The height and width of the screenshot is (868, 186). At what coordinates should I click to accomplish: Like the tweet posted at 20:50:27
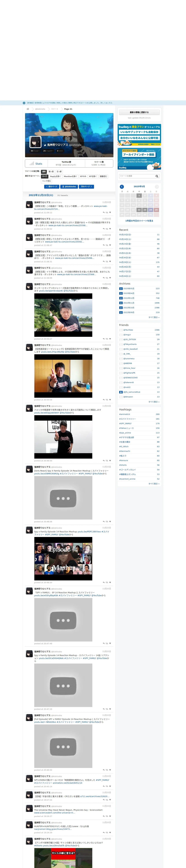110,339
